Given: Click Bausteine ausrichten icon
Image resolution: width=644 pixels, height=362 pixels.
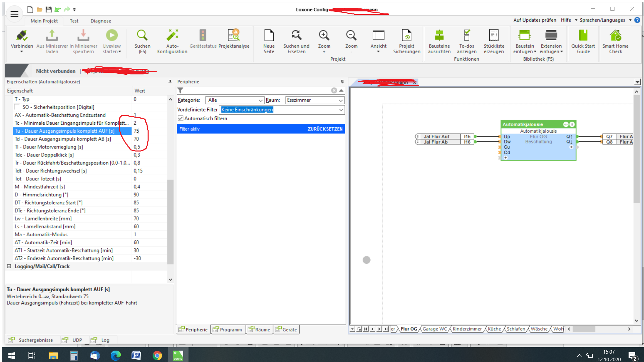Looking at the screenshot, I should click(439, 36).
